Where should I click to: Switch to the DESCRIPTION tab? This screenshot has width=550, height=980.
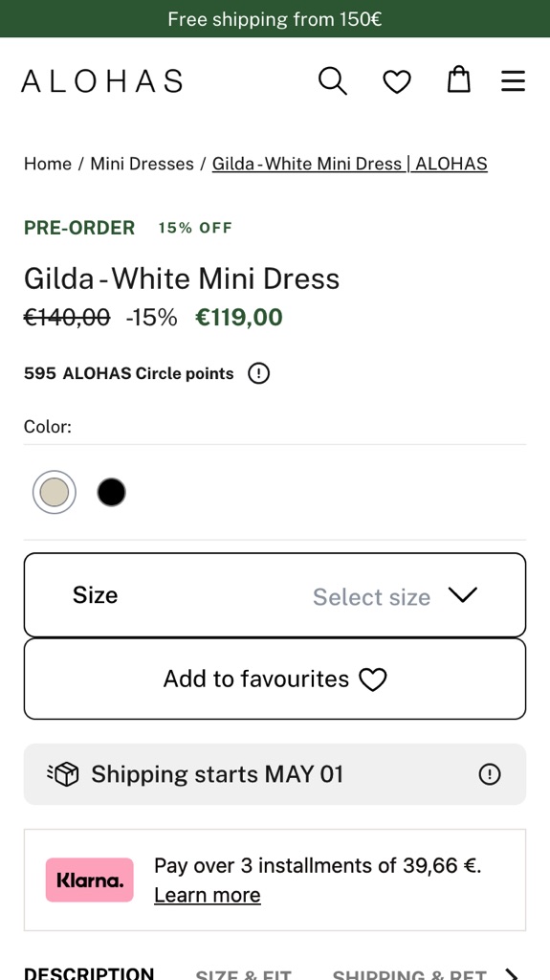point(89,973)
